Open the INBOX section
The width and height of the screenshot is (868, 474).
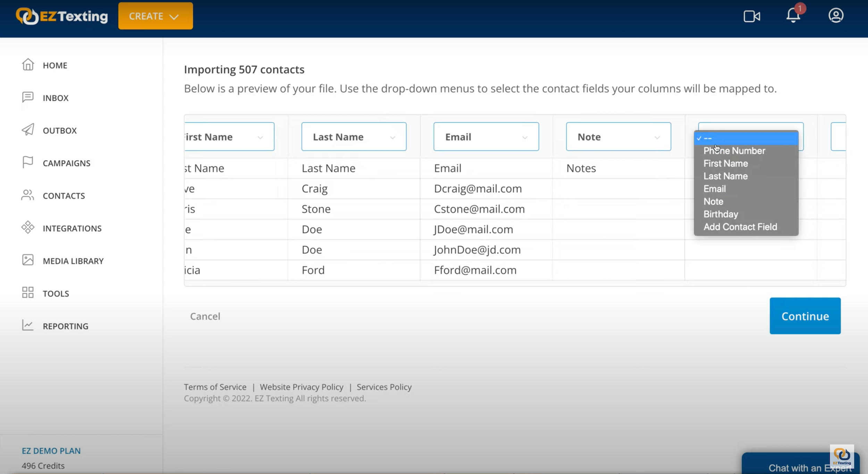pyautogui.click(x=56, y=98)
